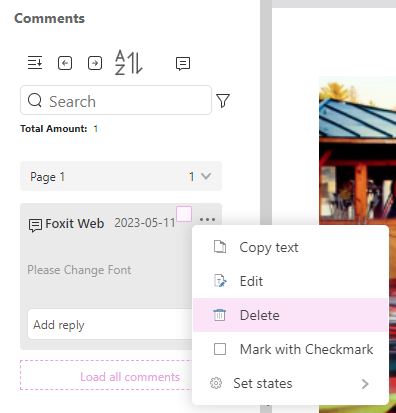Toggle Mark with Checkmark box
The image size is (396, 413).
coord(220,349)
